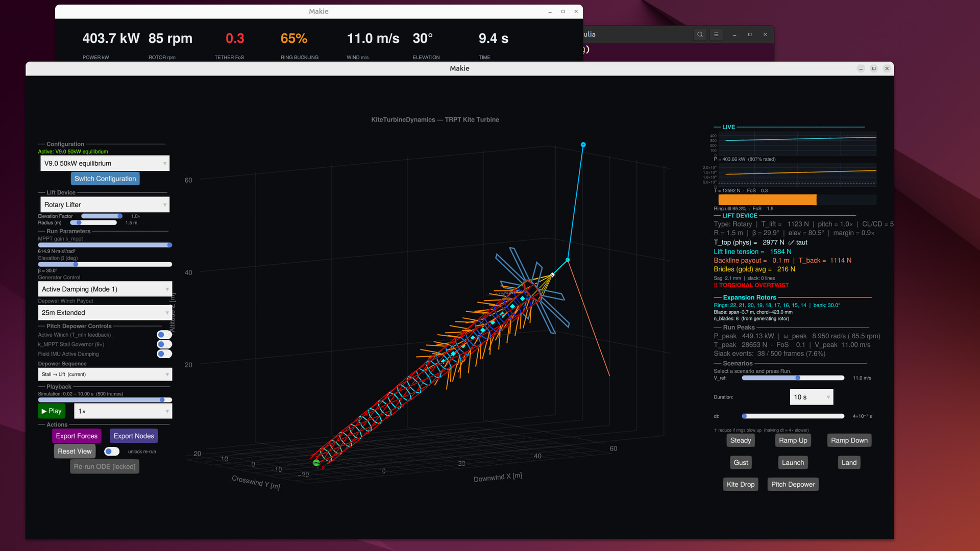
Task: Click Export Nodes
Action: click(134, 436)
